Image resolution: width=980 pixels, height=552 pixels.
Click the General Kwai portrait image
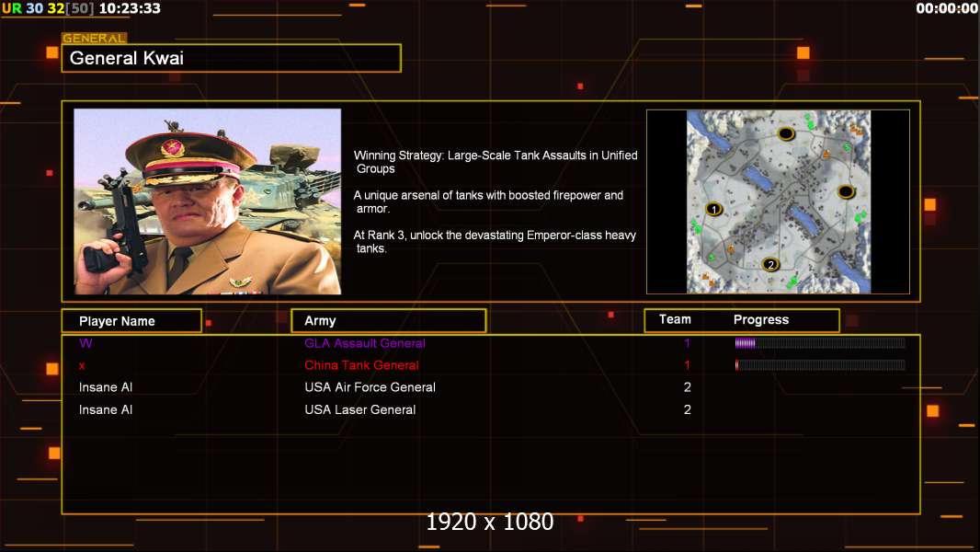point(208,201)
